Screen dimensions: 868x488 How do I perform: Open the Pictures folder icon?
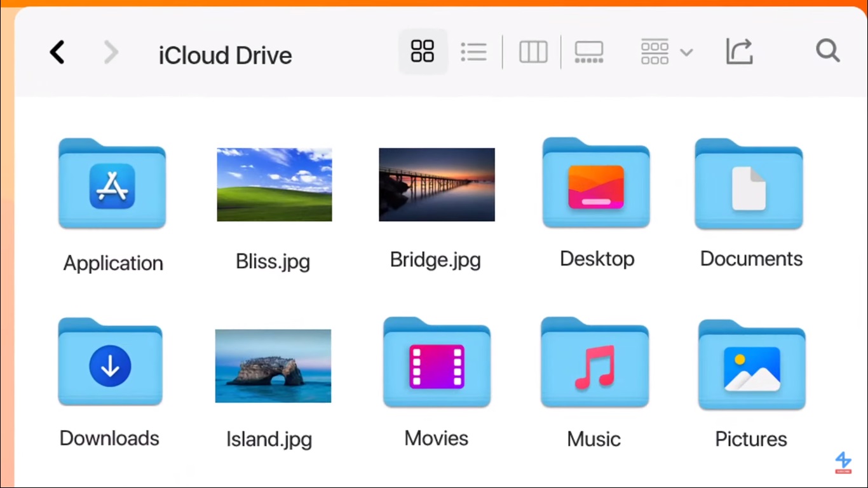pyautogui.click(x=752, y=365)
